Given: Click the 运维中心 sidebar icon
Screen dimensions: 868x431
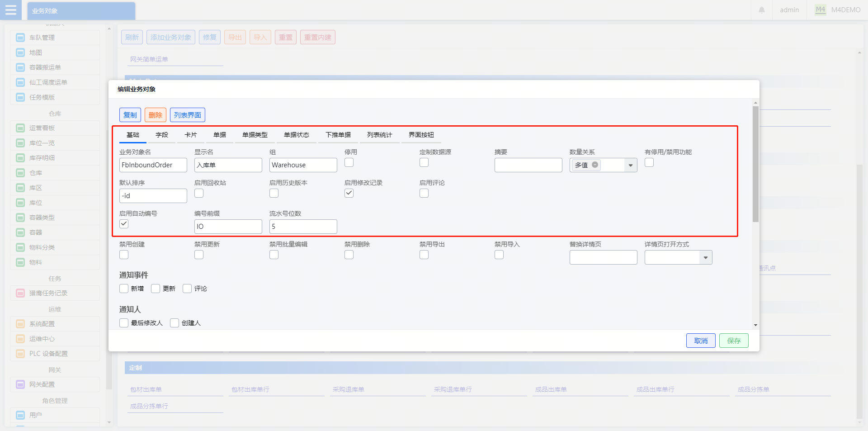Looking at the screenshot, I should click(x=20, y=339).
